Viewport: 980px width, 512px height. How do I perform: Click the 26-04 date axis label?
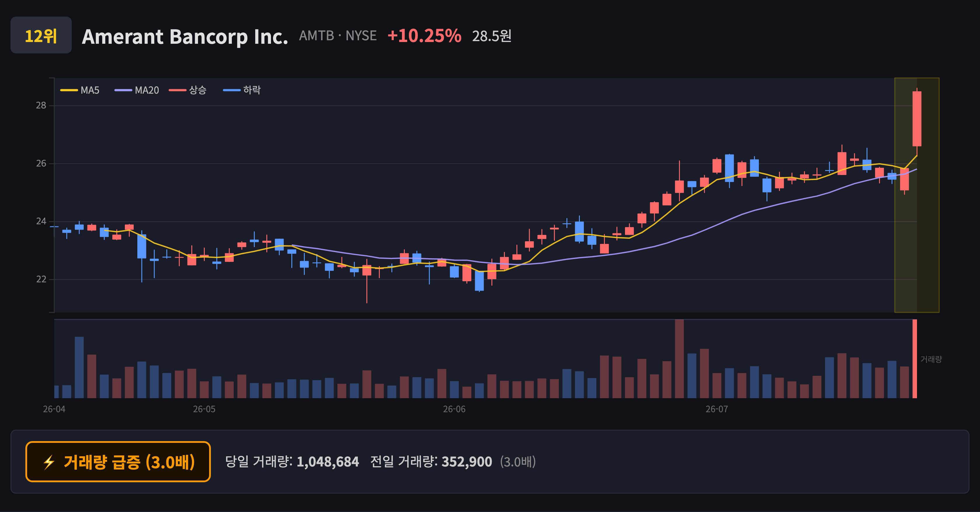click(x=54, y=409)
